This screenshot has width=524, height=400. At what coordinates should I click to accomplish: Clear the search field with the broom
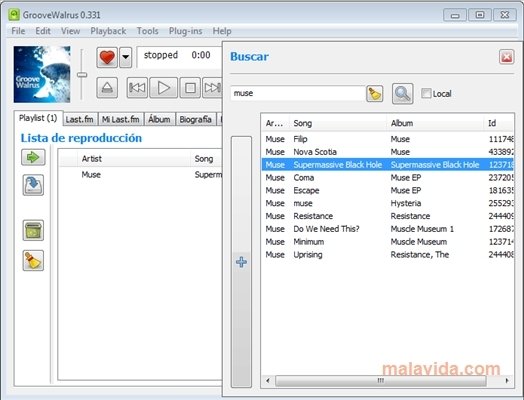coord(375,94)
